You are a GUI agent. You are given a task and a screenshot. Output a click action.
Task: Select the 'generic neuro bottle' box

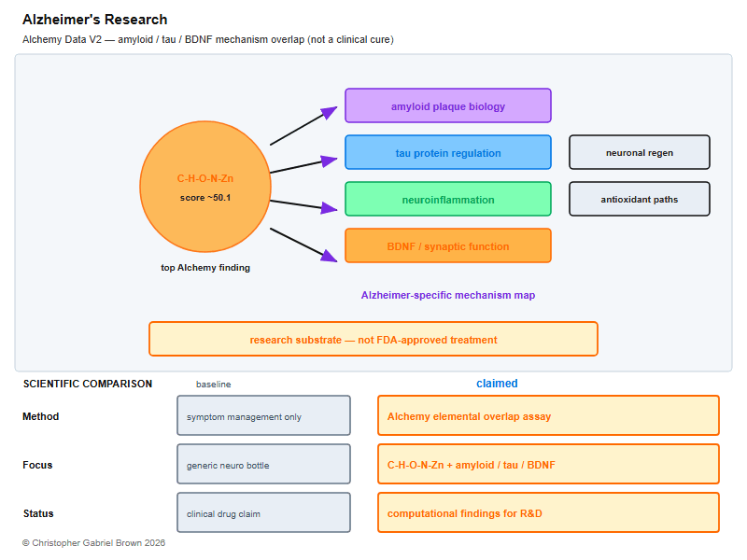pos(264,464)
